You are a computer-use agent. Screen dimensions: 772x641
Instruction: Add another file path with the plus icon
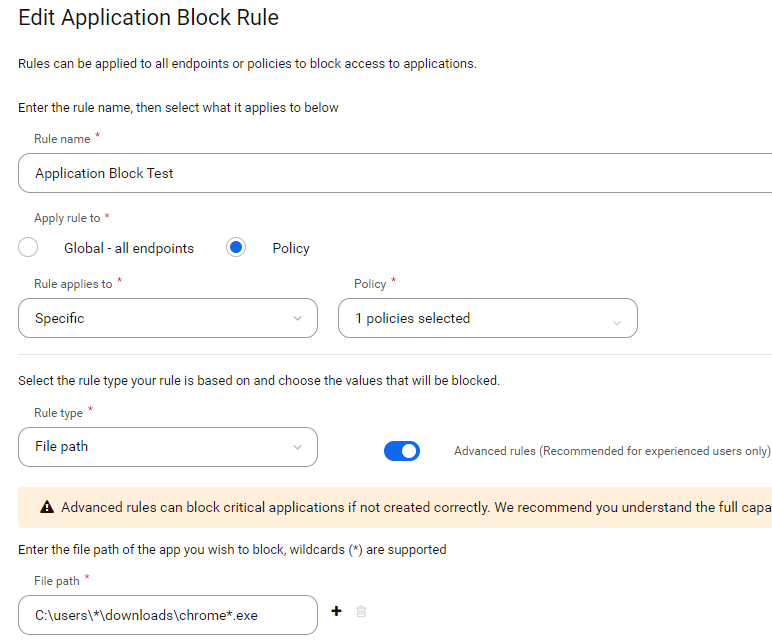[x=336, y=611]
